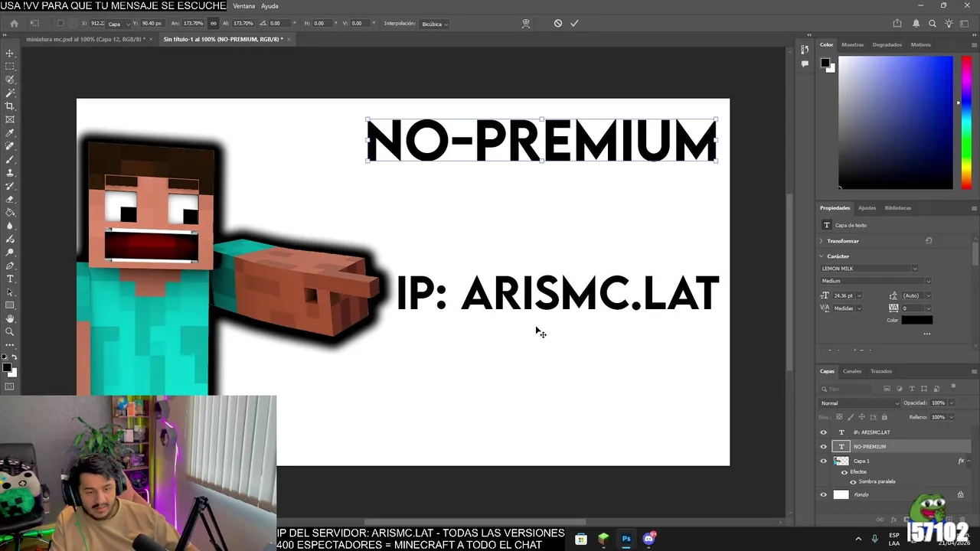980x551 pixels.
Task: Open the Opacidad value dropdown
Action: [x=951, y=403]
